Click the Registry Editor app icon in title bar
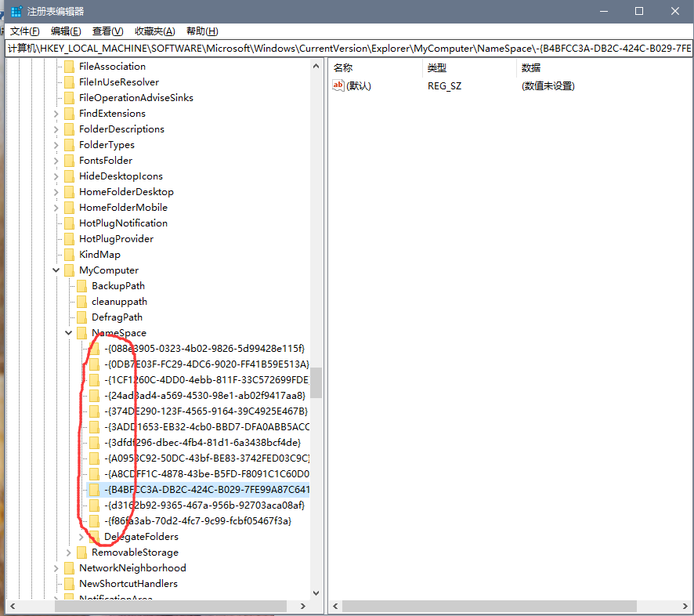The width and height of the screenshot is (694, 616). coord(16,11)
